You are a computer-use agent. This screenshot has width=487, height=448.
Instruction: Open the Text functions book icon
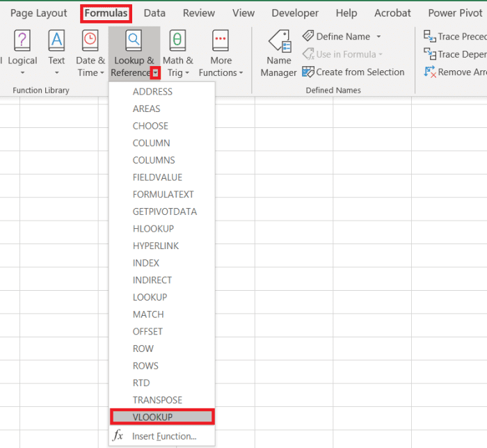(56, 40)
